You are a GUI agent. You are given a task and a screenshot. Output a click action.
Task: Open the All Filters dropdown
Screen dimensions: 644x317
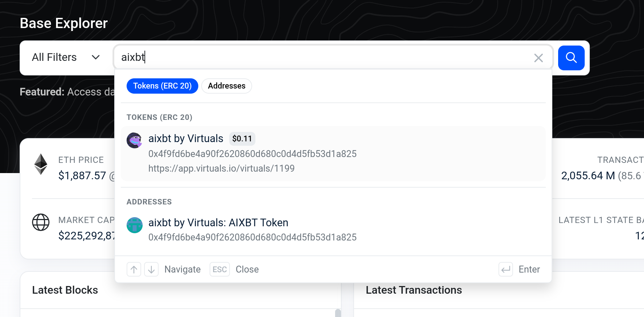(x=66, y=58)
